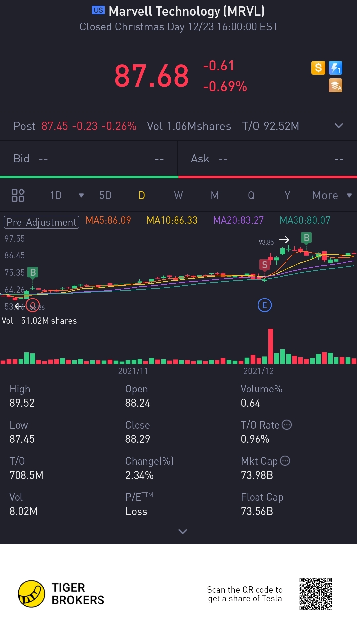
Task: Open Mkt Cap info bubble icon
Action: [x=285, y=461]
